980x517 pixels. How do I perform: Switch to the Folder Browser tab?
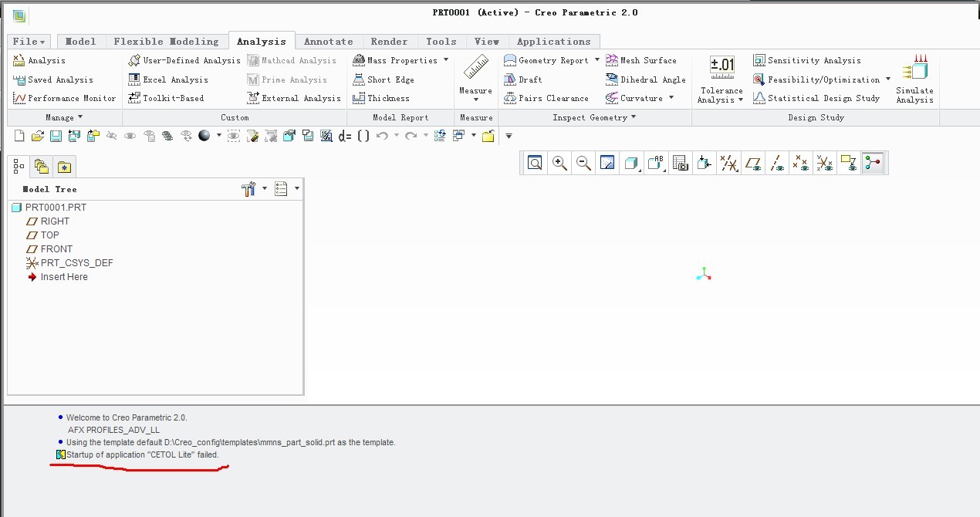[x=41, y=167]
